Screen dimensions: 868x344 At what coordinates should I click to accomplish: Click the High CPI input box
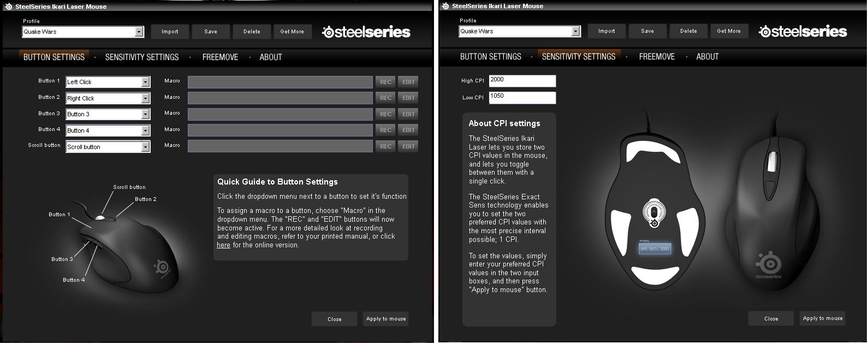[x=522, y=81]
